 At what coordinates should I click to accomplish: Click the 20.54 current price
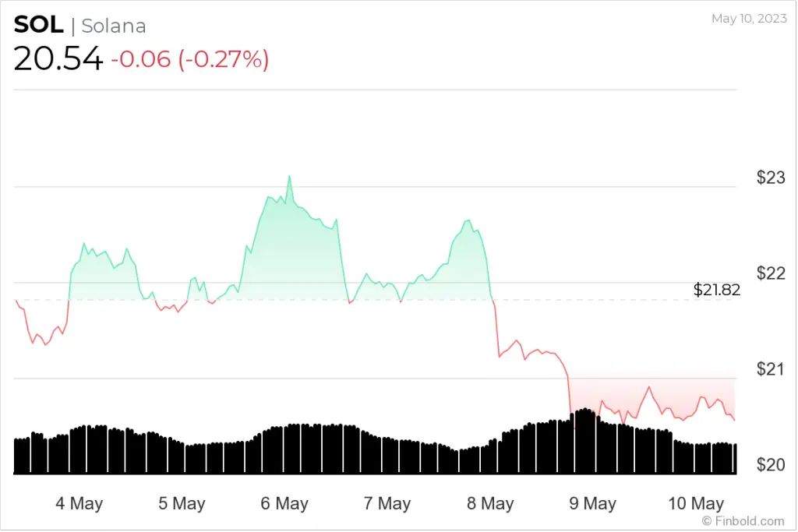[x=58, y=59]
